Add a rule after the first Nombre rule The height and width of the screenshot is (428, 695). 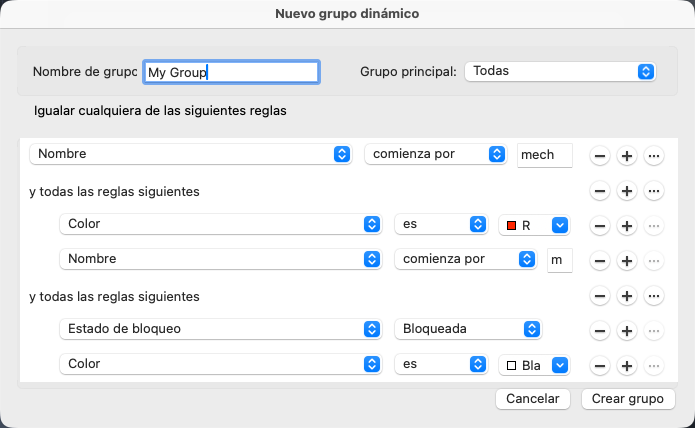pyautogui.click(x=627, y=156)
